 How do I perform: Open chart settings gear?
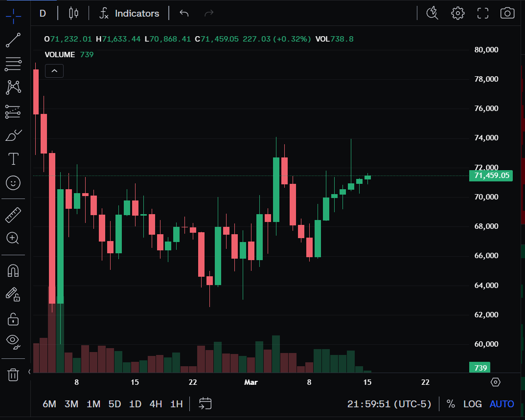click(457, 13)
